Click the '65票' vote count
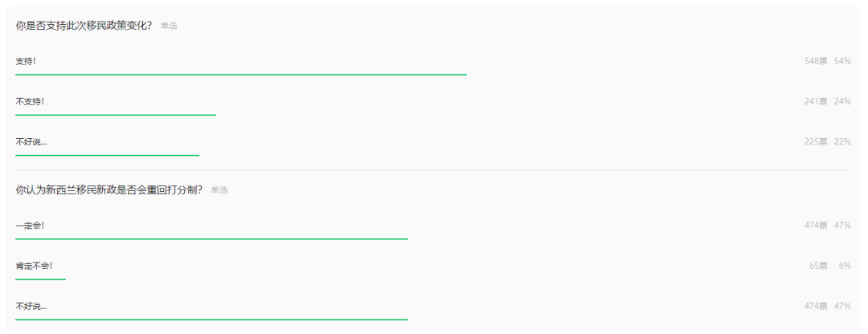This screenshot has height=334, width=868. 818,266
